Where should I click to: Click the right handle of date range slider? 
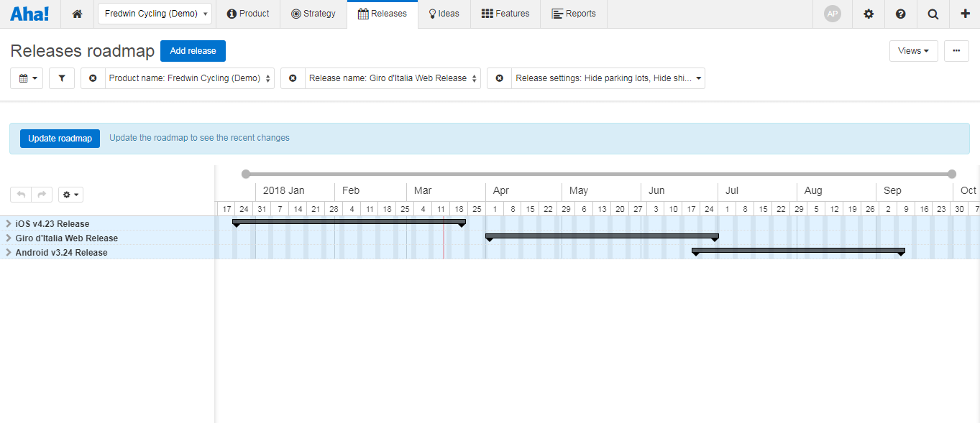coord(952,174)
